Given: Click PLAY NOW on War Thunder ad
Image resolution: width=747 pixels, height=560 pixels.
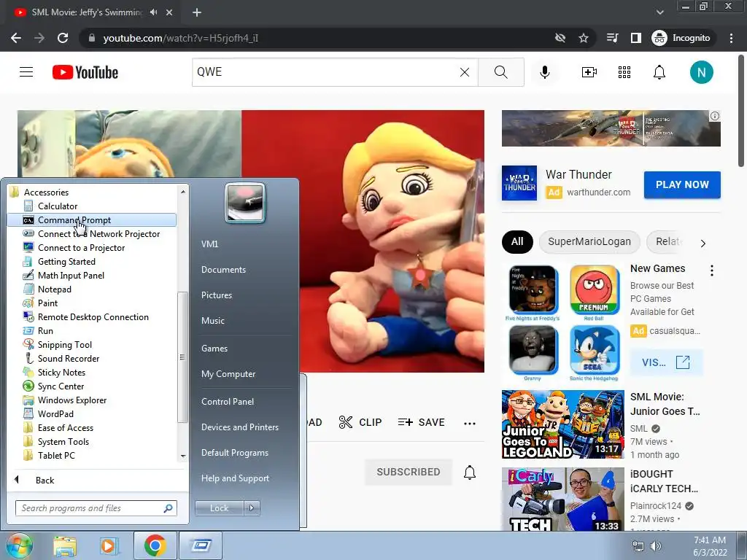Looking at the screenshot, I should 682,184.
